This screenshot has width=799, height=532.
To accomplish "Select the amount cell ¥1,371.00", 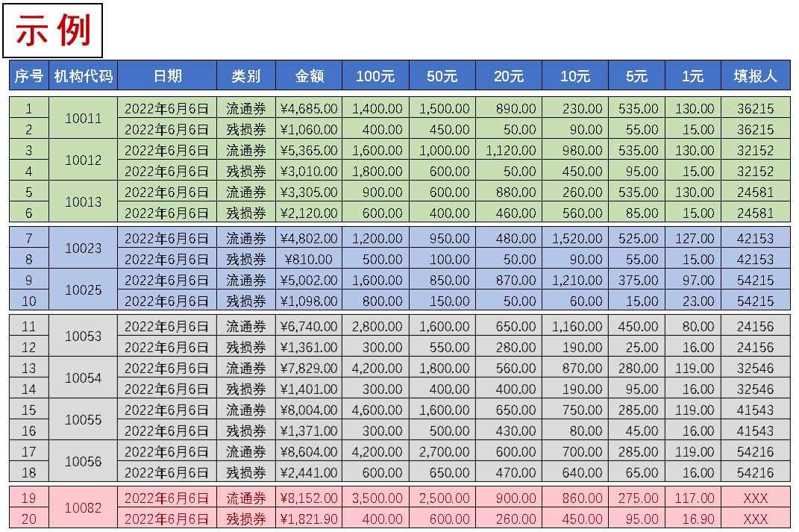I will (x=310, y=431).
